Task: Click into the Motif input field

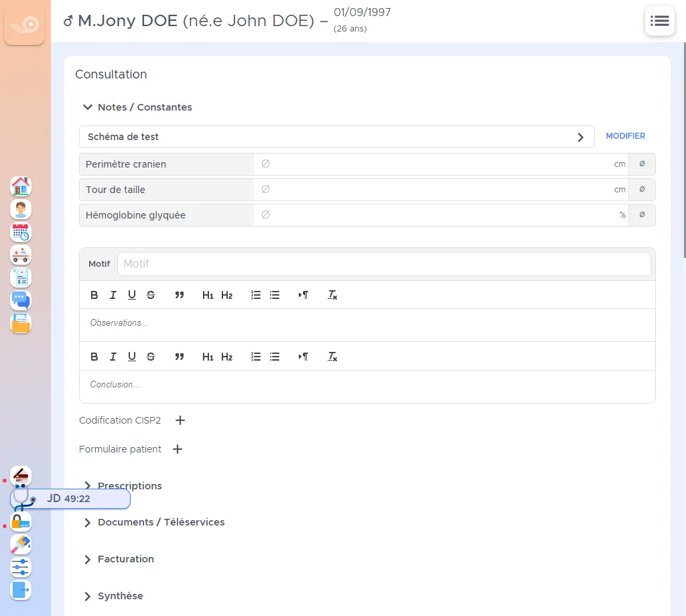Action: point(384,264)
